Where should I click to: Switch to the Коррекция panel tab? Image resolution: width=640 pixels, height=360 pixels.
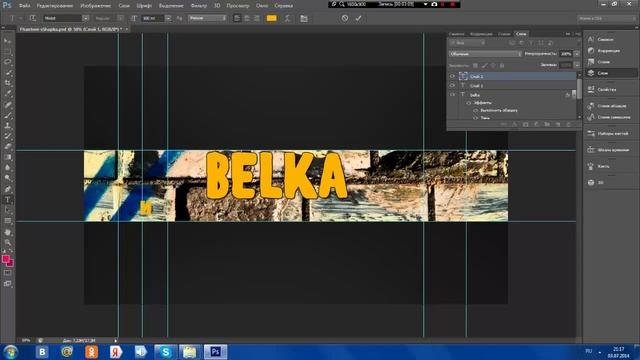[481, 34]
